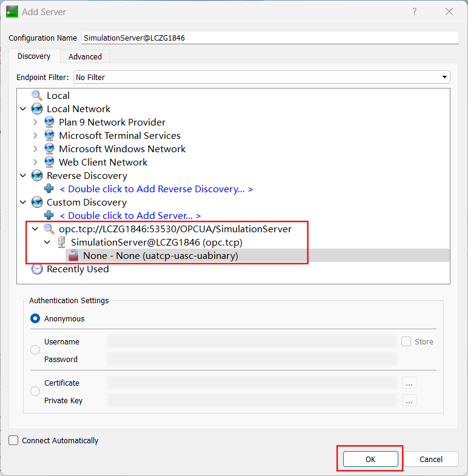Click the Cancel button
This screenshot has width=468, height=476.
pos(431,459)
